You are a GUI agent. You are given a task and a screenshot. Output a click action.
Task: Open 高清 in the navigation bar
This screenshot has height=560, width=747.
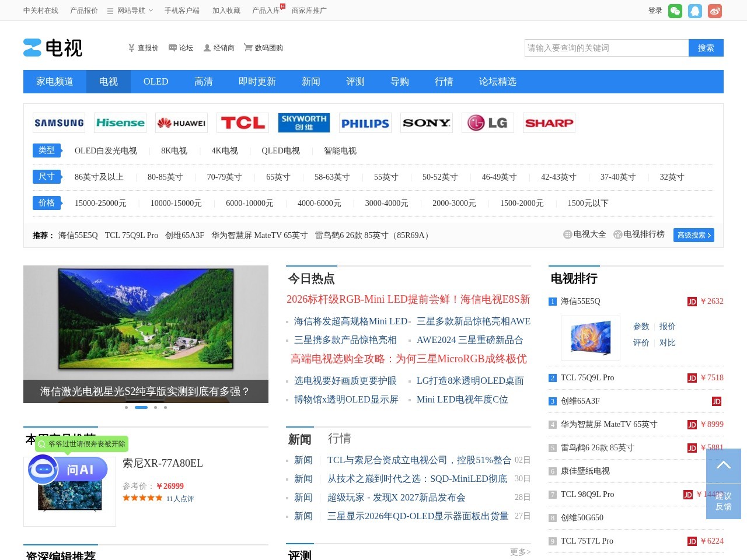click(204, 82)
